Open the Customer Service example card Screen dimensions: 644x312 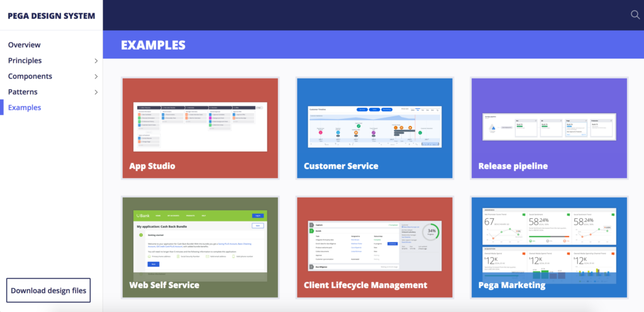pyautogui.click(x=375, y=128)
